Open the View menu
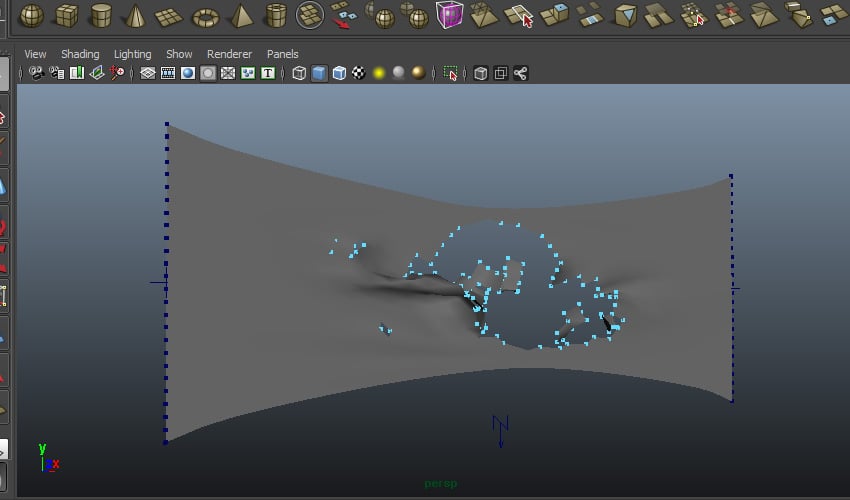The image size is (850, 500). click(35, 54)
